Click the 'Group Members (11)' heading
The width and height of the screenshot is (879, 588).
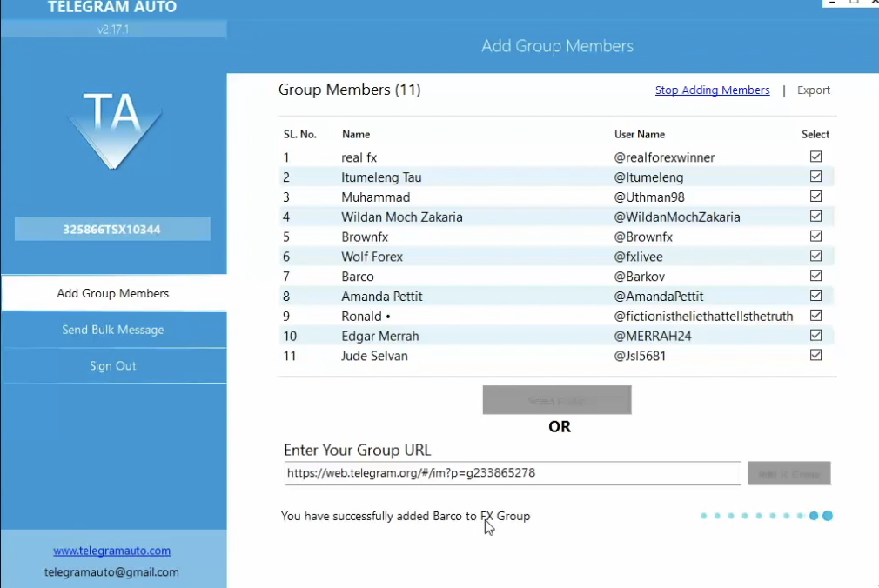[x=349, y=90]
